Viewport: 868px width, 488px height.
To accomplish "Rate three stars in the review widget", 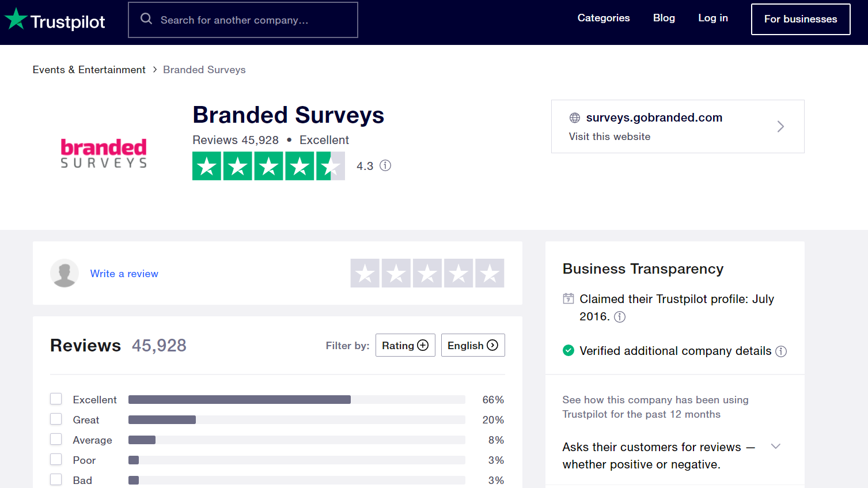I will tap(427, 273).
